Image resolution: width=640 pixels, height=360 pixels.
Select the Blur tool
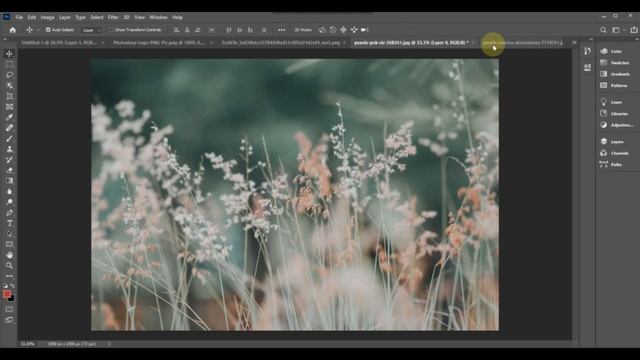9,191
